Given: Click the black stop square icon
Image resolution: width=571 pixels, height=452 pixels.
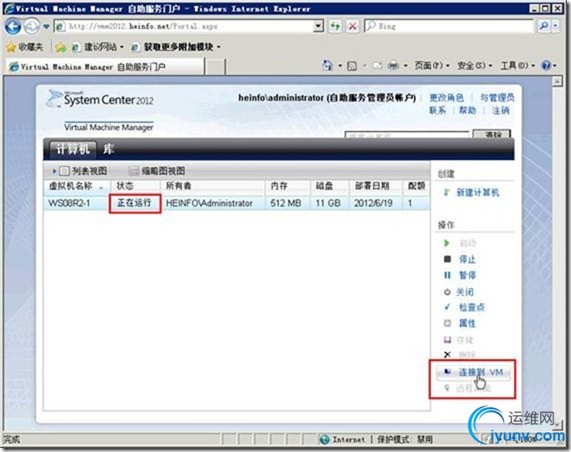Looking at the screenshot, I should coord(448,259).
